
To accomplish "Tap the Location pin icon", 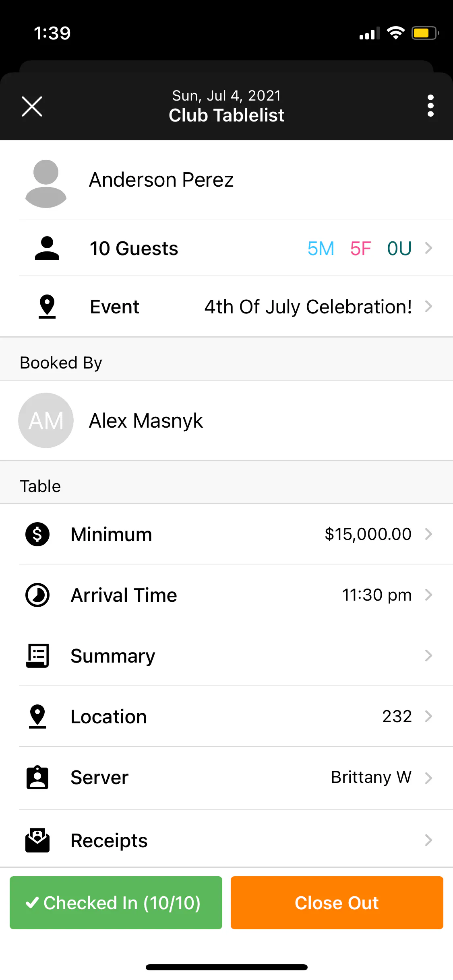I will point(37,716).
